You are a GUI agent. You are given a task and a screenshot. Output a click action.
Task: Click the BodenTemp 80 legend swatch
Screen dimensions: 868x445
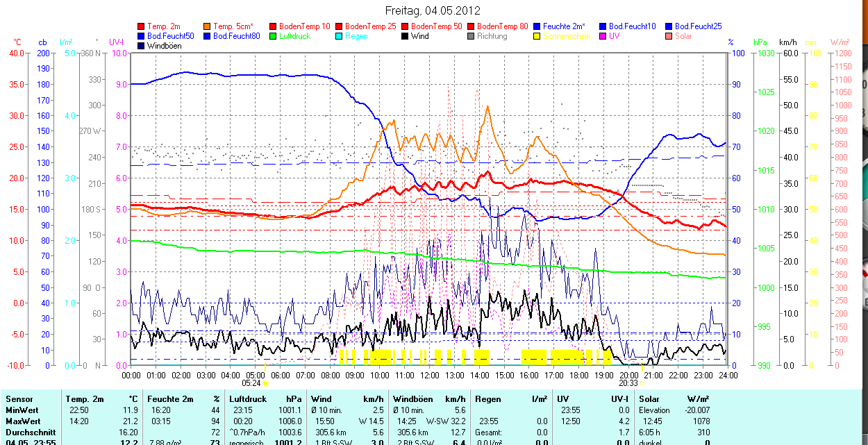tap(471, 26)
